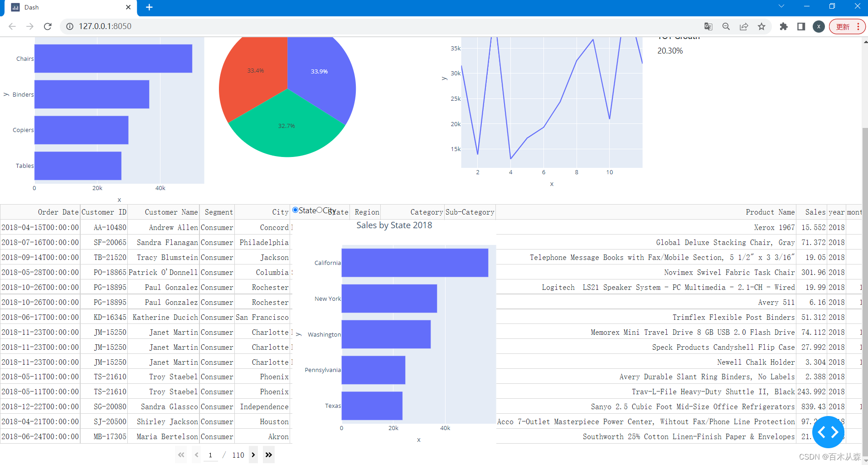Viewport: 868px width, 465px height.
Task: Switch to the Dash tab
Action: (x=70, y=8)
